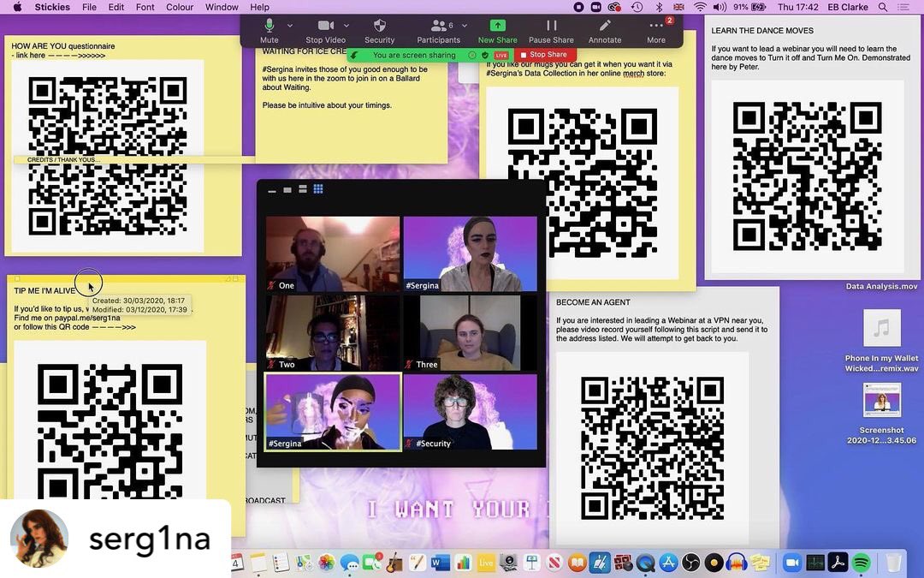Stop Share red button
This screenshot has height=578, width=924.
(543, 54)
